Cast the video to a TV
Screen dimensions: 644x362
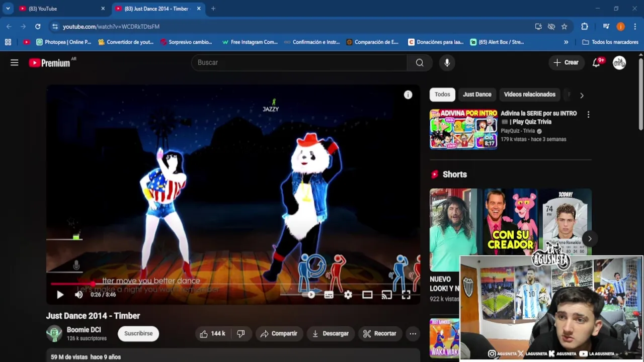386,295
